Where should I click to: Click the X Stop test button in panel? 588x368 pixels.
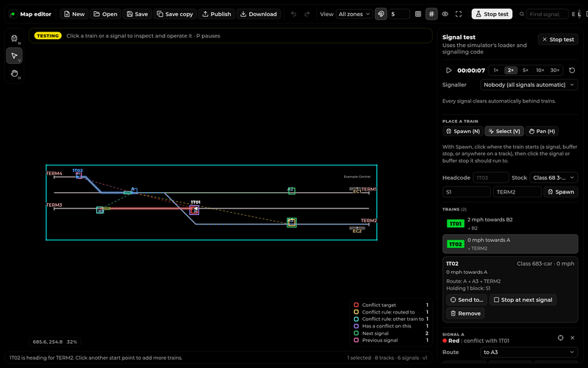tap(558, 40)
